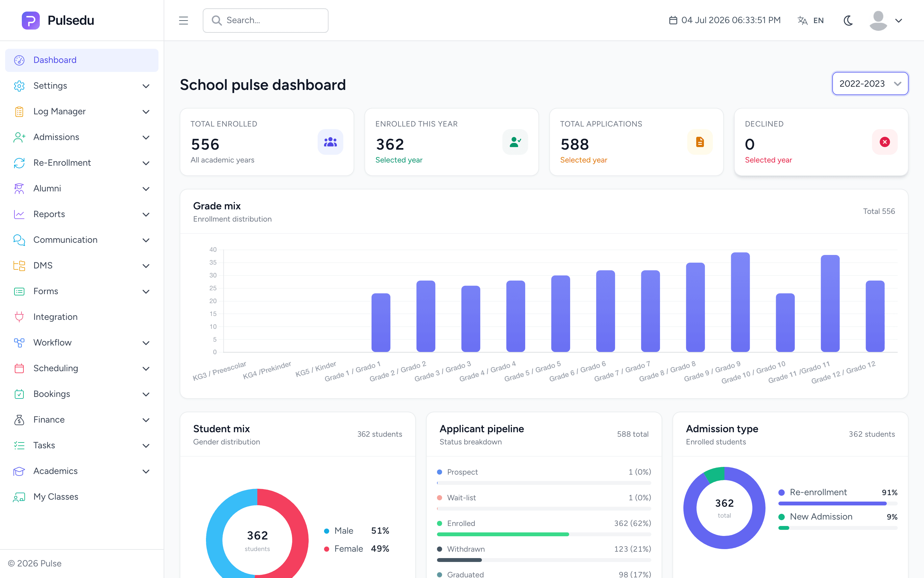This screenshot has height=578, width=924.
Task: Click the Re-enrollment purple progress bar
Action: click(832, 504)
